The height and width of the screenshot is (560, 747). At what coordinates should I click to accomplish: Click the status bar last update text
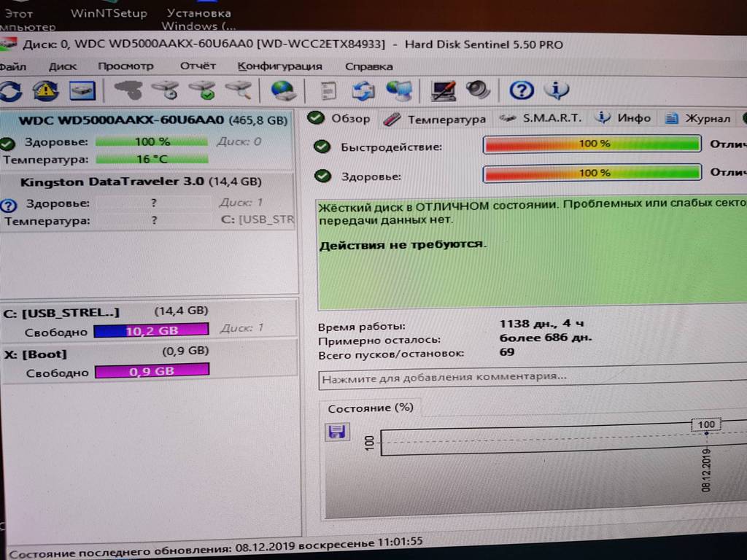216,548
